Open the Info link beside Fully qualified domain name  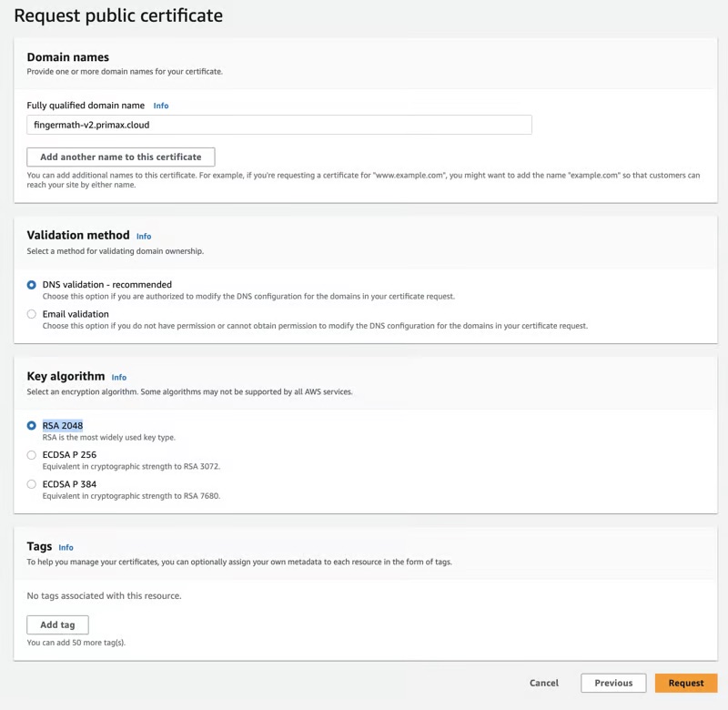tap(160, 106)
